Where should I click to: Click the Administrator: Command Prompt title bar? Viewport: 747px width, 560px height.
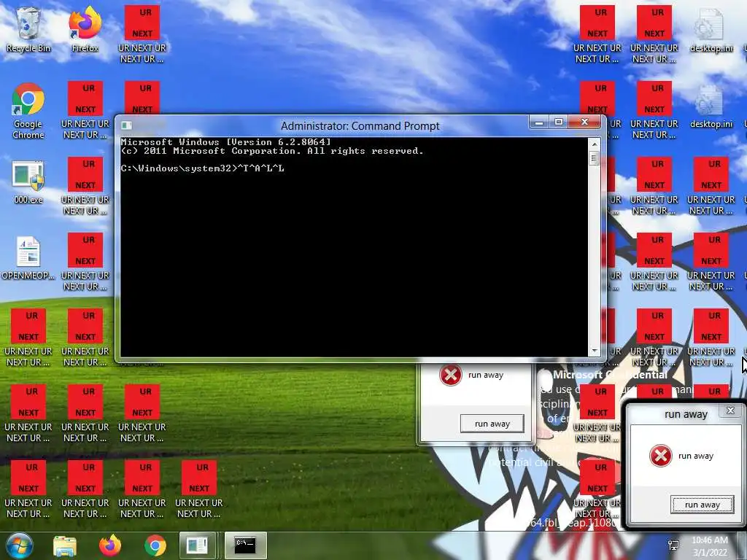coord(360,125)
